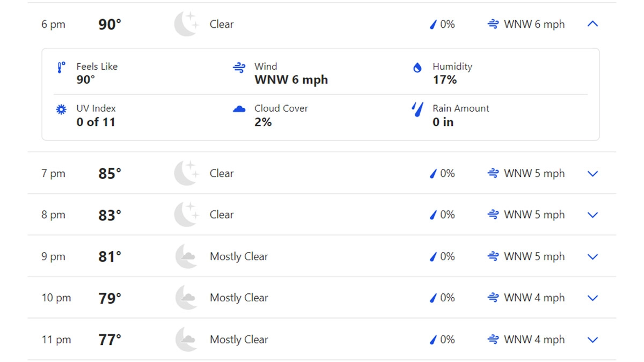Click the clear moon icon at 6 pm

coord(186,24)
